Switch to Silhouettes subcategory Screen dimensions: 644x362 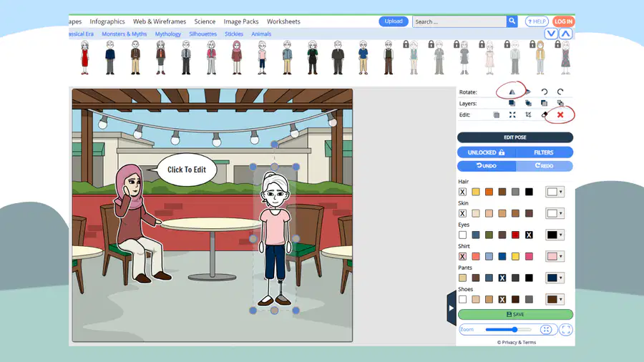click(x=203, y=34)
